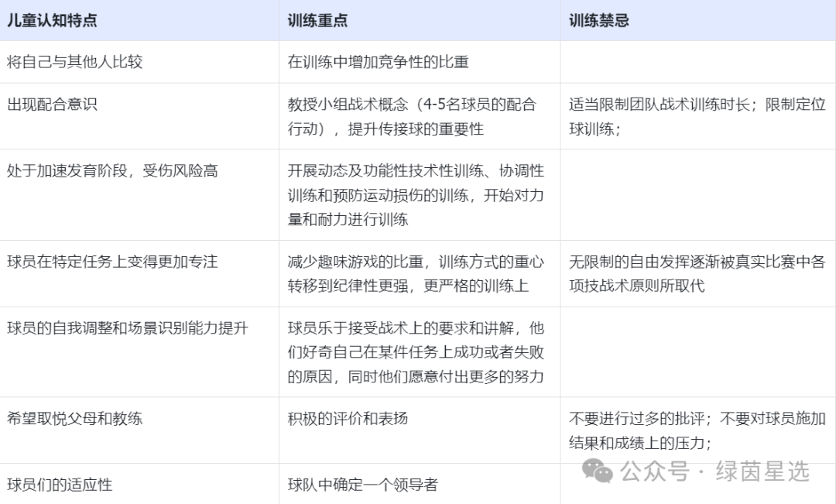Click the cell 处于加速发育阶段，受伤风险高
The height and width of the screenshot is (504, 836).
(x=139, y=195)
